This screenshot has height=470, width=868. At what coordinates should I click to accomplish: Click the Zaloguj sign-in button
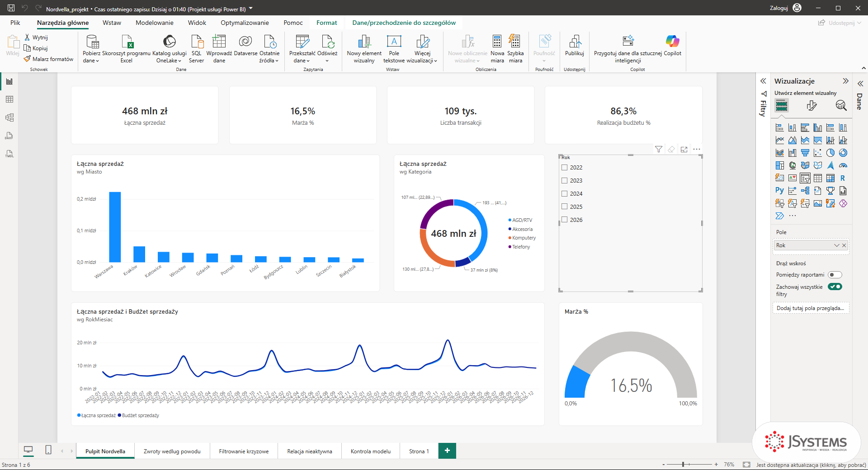pos(785,8)
